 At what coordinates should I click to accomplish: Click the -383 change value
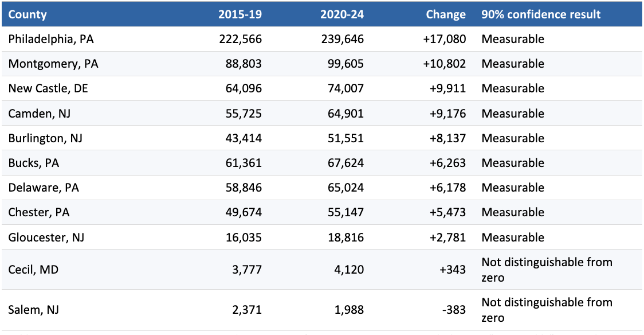click(454, 310)
